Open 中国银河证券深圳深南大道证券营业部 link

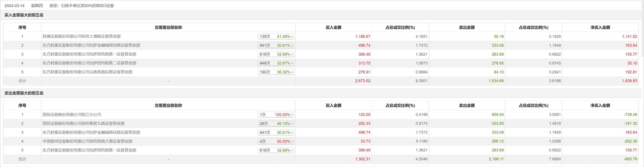pyautogui.click(x=87, y=141)
